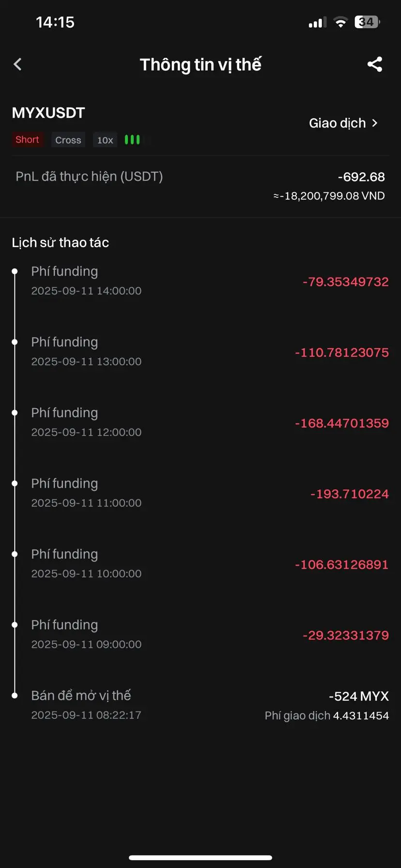Tap the green signal bars indicator
The width and height of the screenshot is (401, 868).
click(132, 139)
